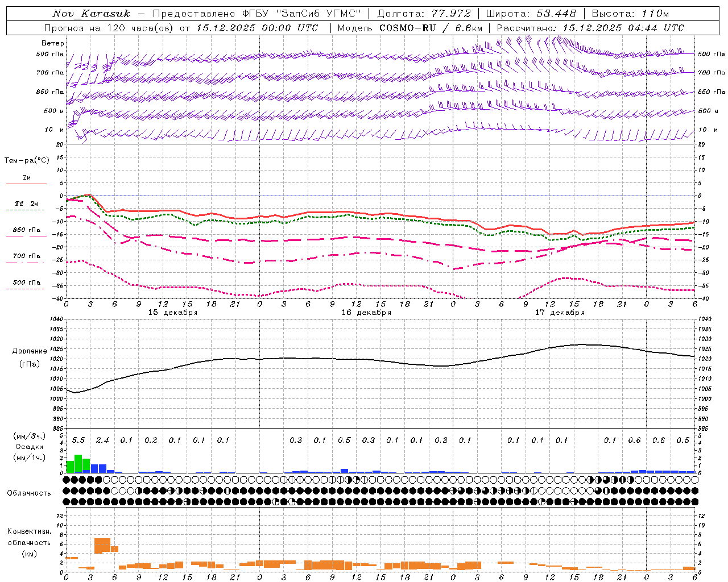
Task: Click the 500 гПа temperature legend entry
Action: 27,282
